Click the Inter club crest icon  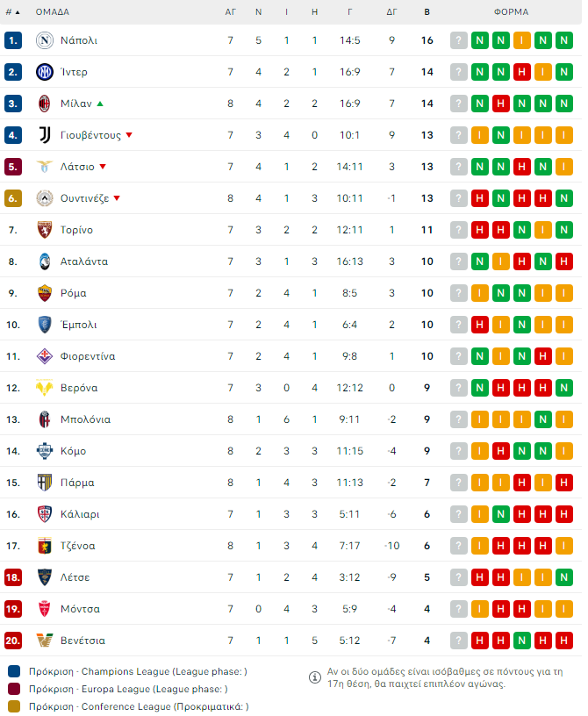click(44, 72)
